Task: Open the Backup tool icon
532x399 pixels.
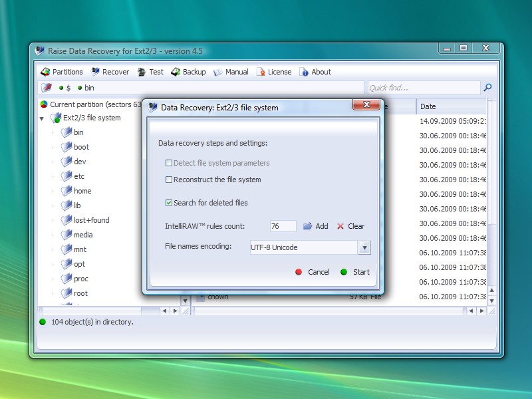Action: click(x=176, y=72)
